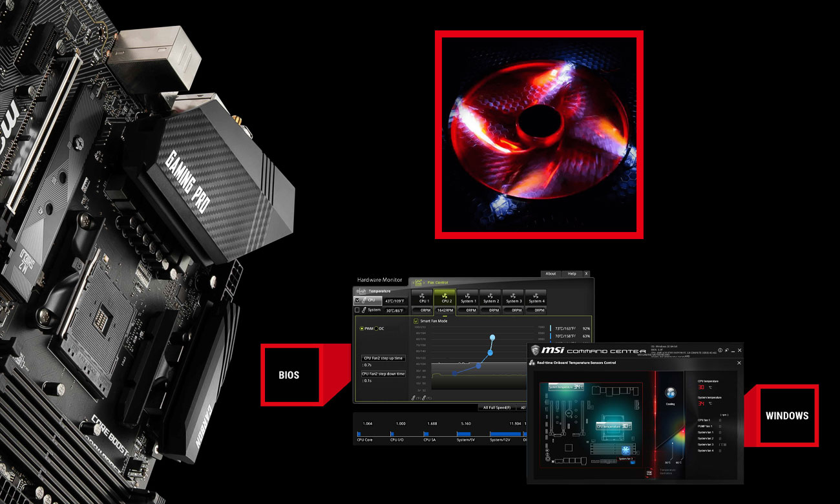The height and width of the screenshot is (504, 840).
Task: Click the second-highest fan curve point
Action: [490, 353]
